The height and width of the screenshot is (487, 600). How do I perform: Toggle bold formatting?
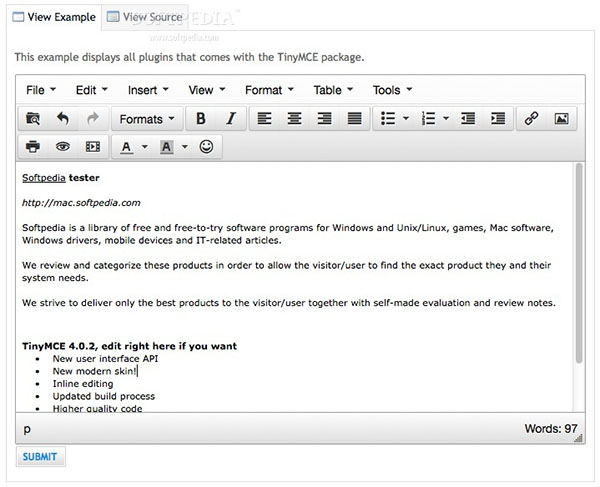tap(201, 119)
